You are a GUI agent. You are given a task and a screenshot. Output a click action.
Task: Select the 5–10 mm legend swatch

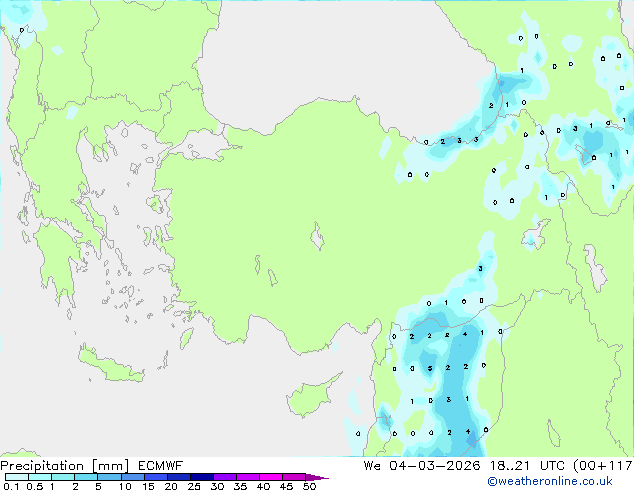point(109,477)
